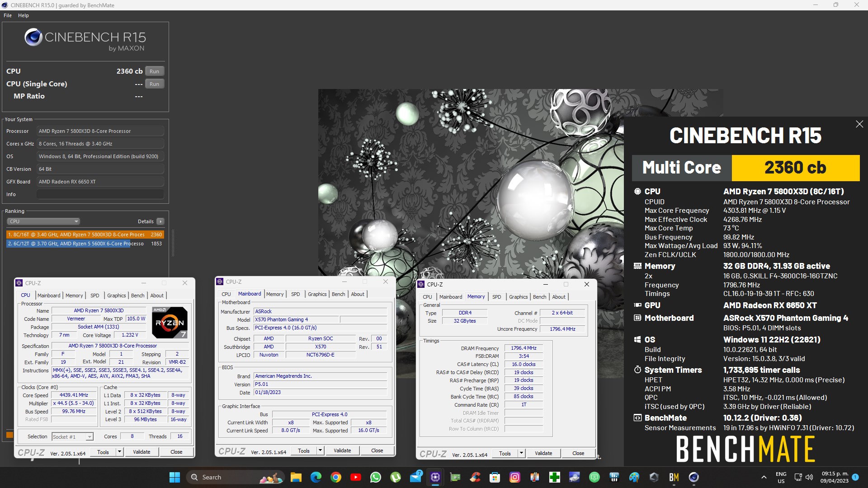This screenshot has width=868, height=488.
Task: Click the taskbar Search box
Action: coord(235,477)
